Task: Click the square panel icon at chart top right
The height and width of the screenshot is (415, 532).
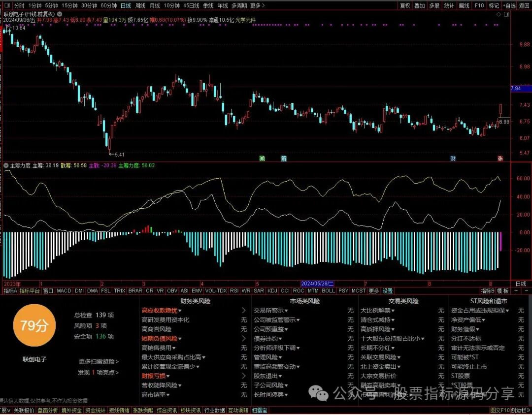Action: click(506, 14)
